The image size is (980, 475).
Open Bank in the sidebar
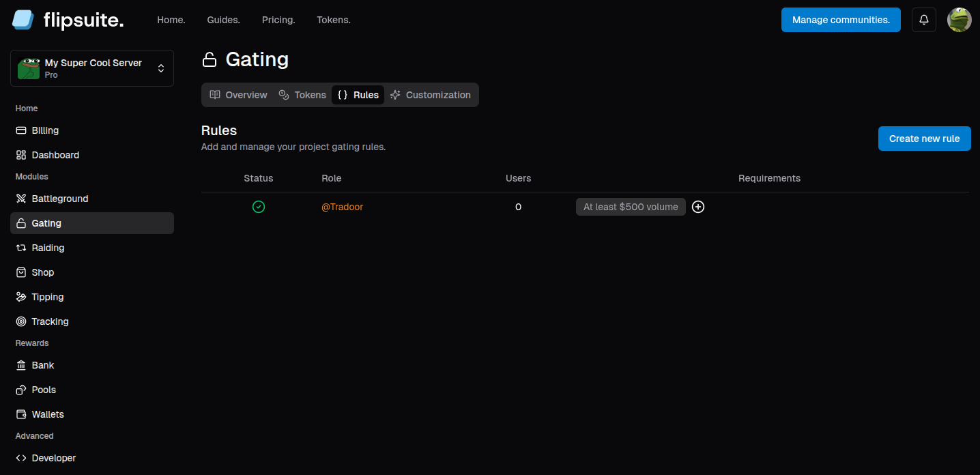[x=92, y=365]
